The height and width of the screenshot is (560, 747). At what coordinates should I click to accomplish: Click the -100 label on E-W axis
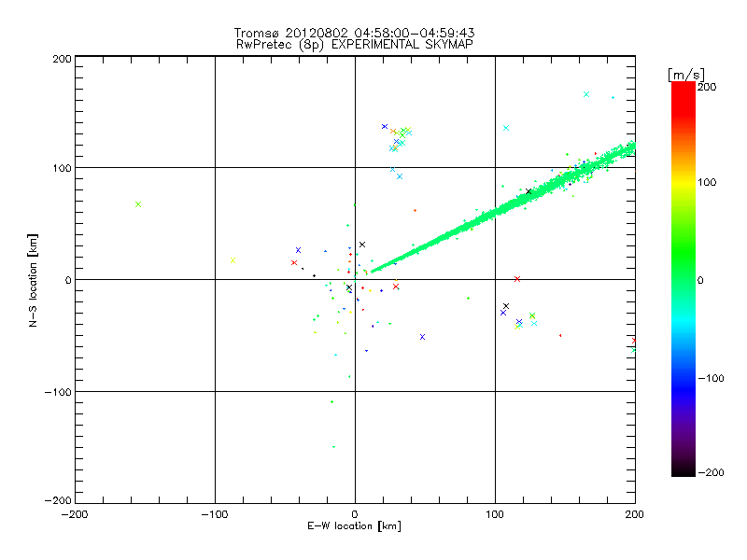tap(215, 514)
